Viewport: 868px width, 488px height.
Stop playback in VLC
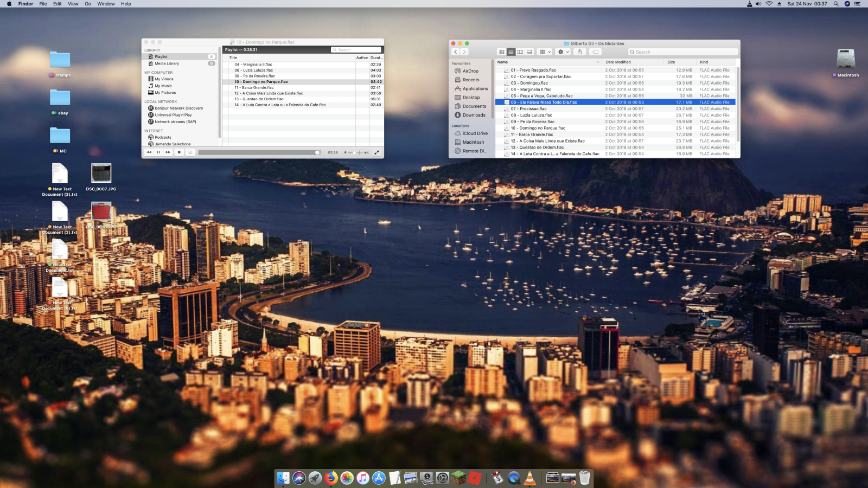click(179, 152)
